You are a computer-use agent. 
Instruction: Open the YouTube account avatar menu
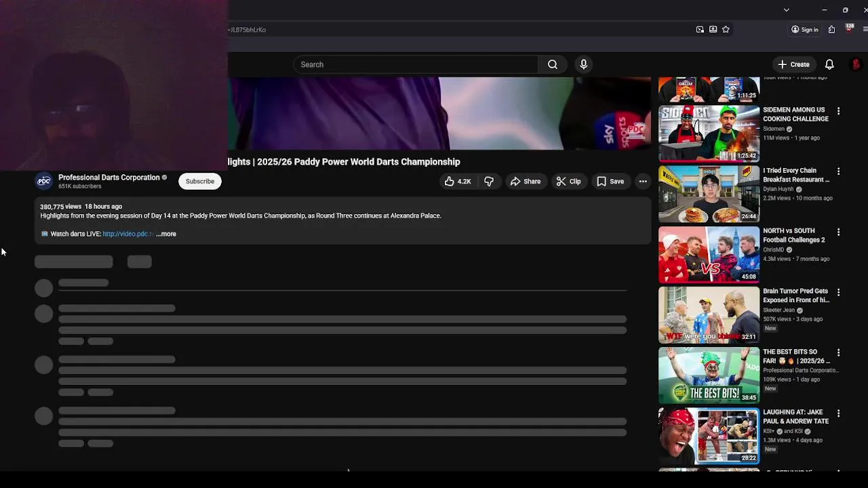click(x=856, y=64)
